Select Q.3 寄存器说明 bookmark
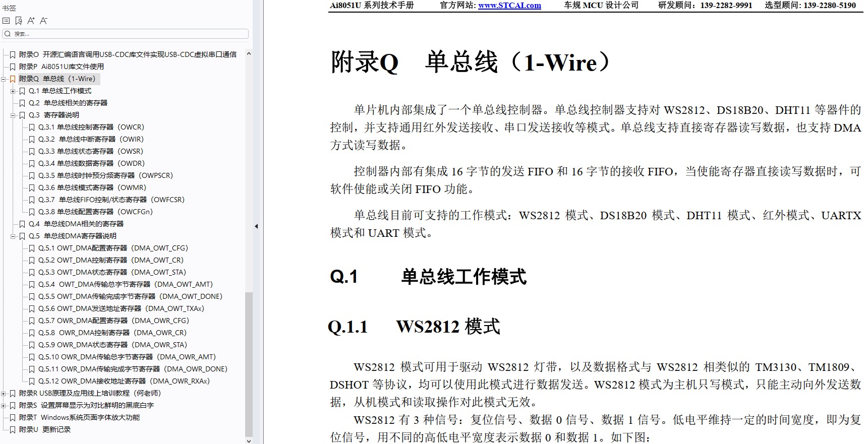Image resolution: width=868 pixels, height=444 pixels. coord(54,115)
